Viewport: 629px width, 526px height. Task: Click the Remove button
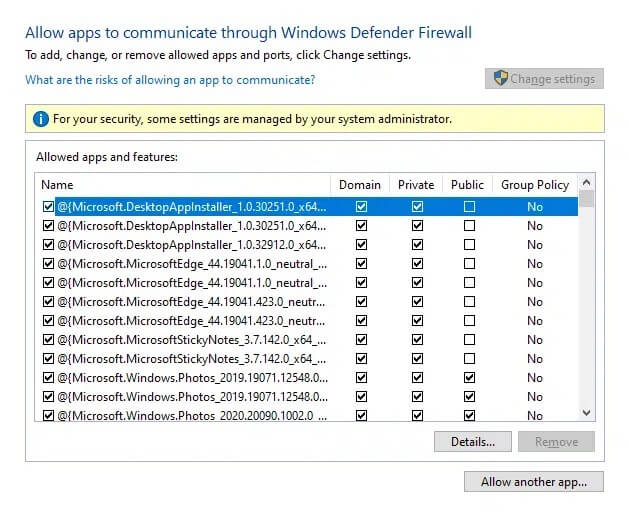point(556,442)
